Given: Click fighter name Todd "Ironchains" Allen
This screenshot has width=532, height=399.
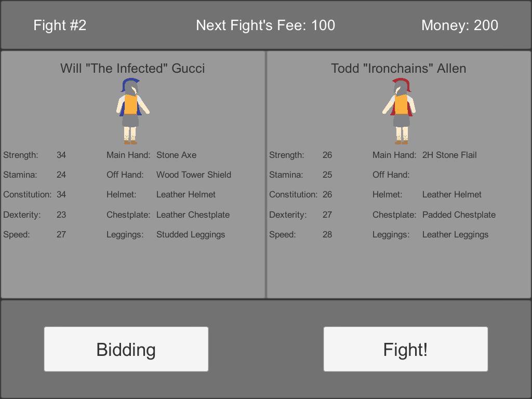Looking at the screenshot, I should point(398,68).
